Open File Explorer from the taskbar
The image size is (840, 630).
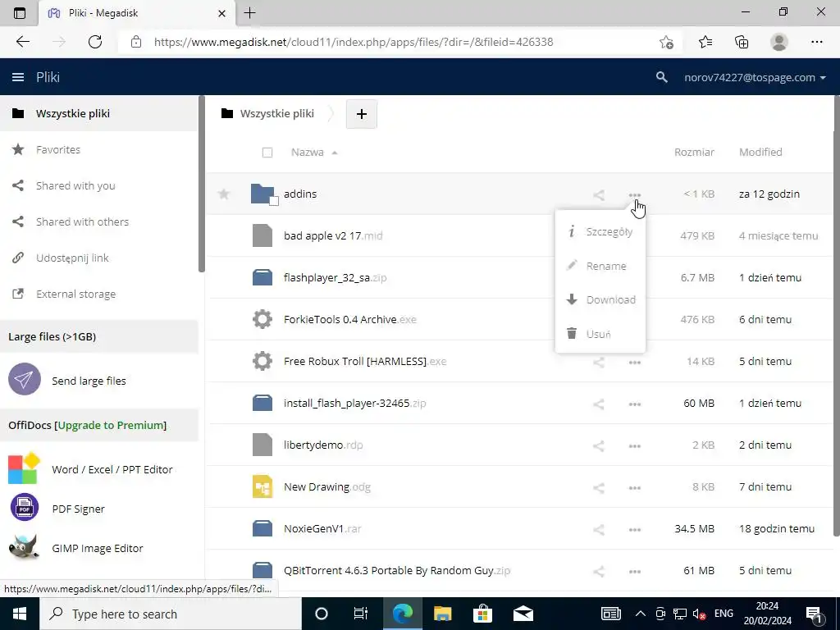[442, 614]
